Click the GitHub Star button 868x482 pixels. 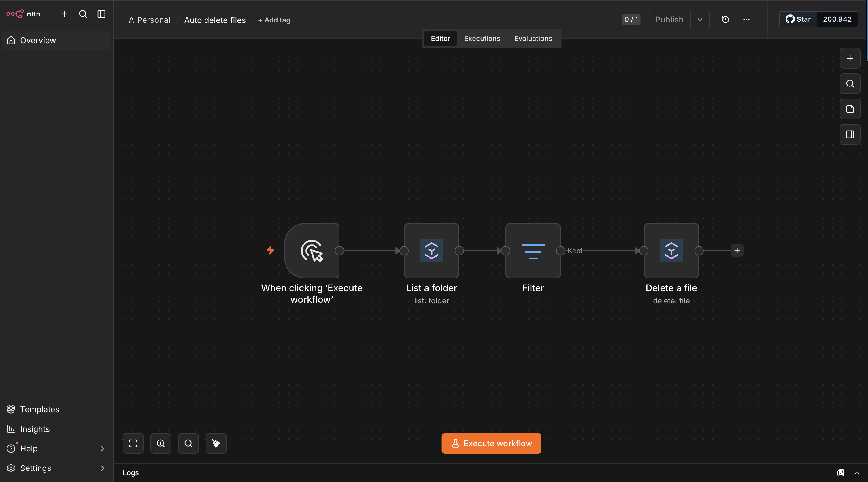tap(798, 19)
